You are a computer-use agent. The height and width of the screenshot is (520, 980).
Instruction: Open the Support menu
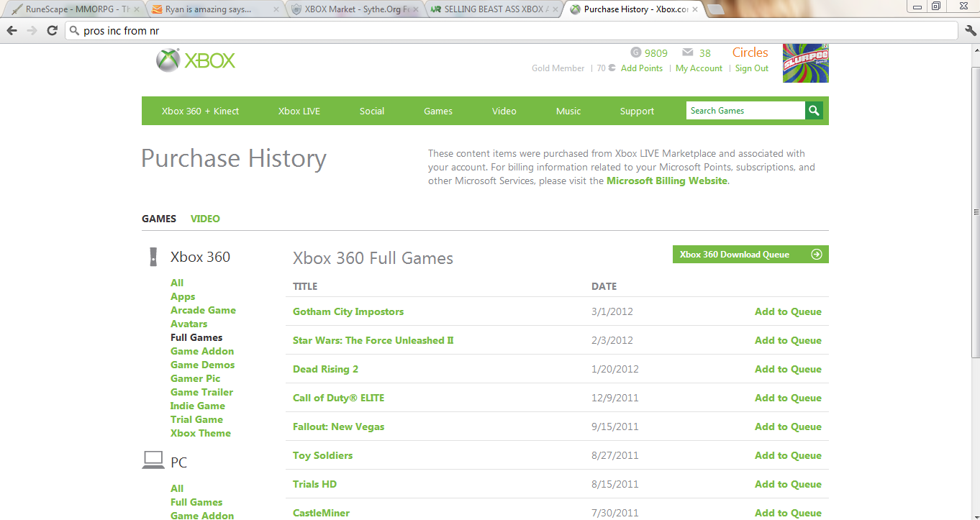(638, 111)
